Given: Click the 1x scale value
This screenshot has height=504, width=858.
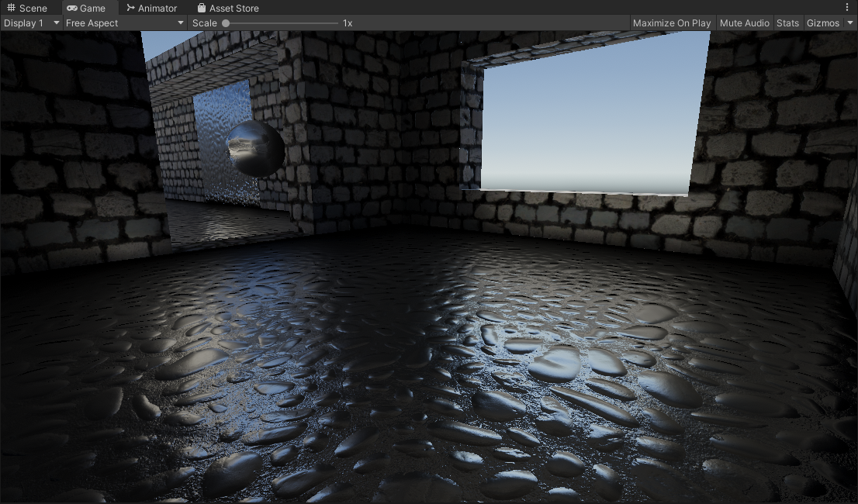Looking at the screenshot, I should [x=348, y=22].
